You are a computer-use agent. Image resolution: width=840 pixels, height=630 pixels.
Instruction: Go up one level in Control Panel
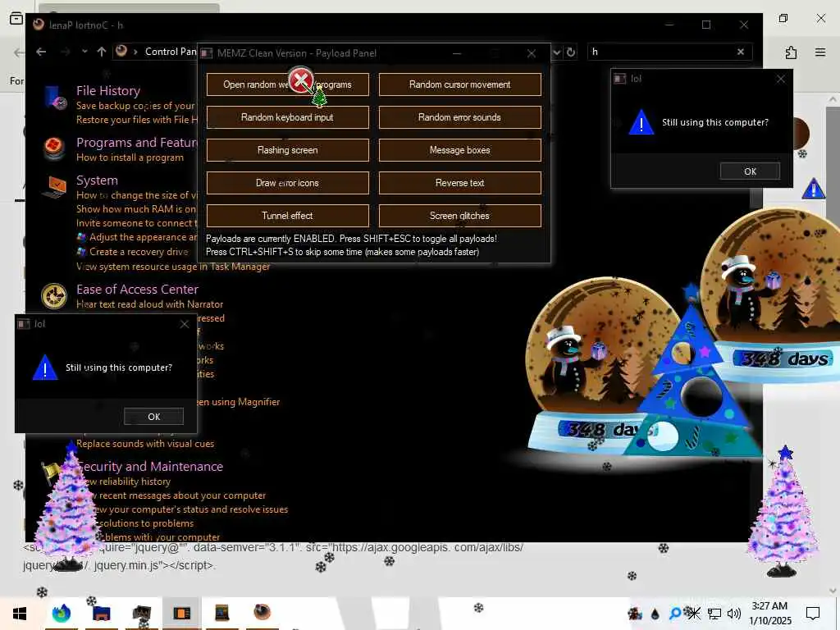point(102,52)
